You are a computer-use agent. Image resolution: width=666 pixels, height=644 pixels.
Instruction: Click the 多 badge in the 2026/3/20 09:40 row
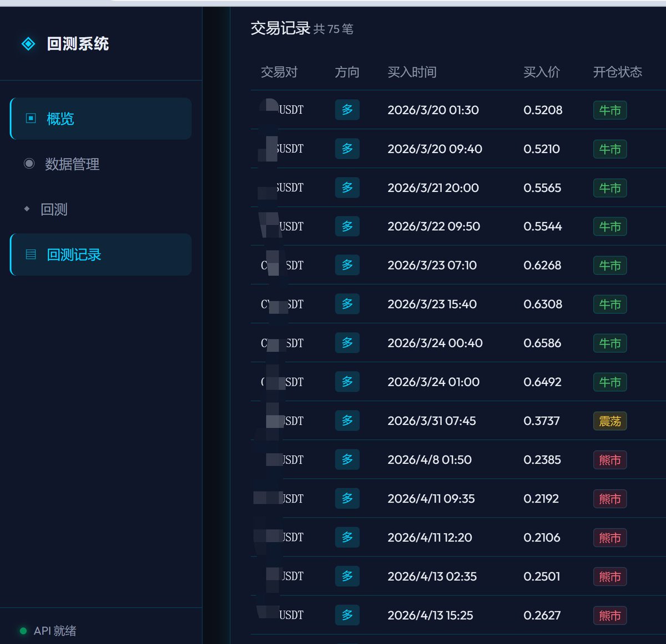347,149
